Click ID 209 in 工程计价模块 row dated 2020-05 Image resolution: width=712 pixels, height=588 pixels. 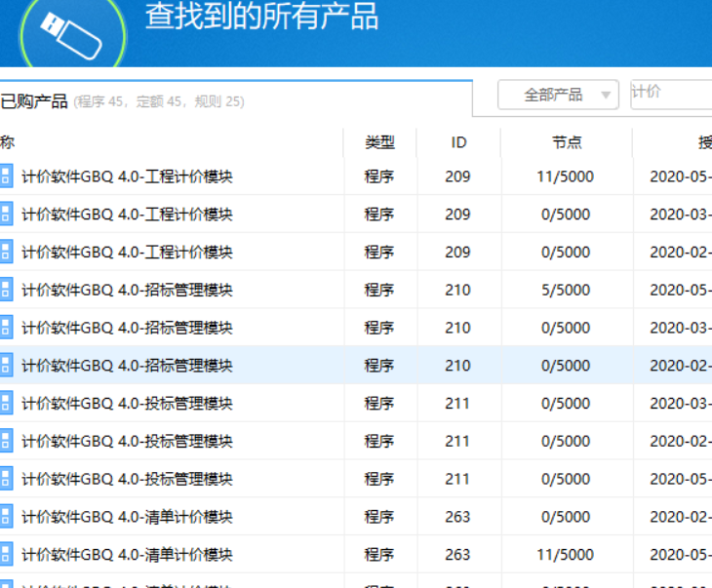coord(457,176)
